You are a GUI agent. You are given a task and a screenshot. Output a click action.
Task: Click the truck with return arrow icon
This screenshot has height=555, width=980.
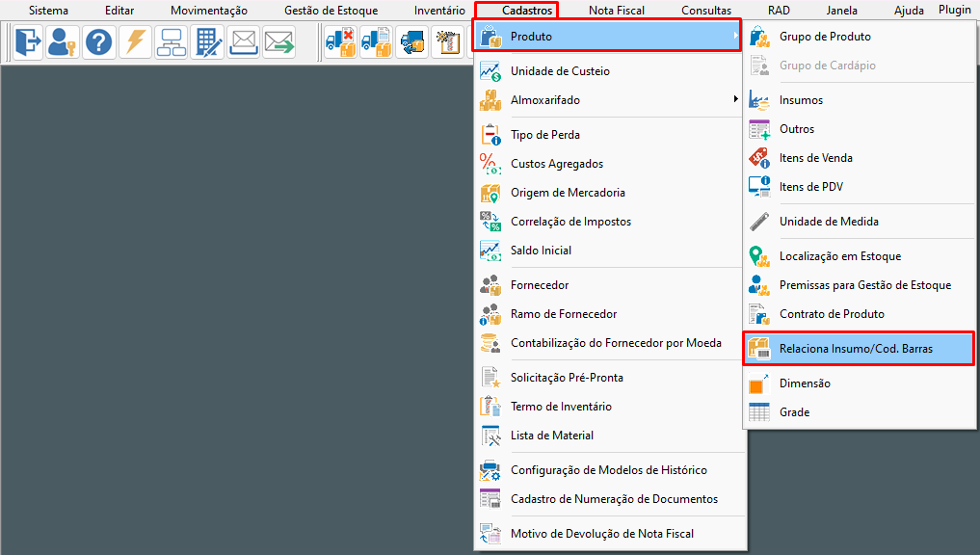pyautogui.click(x=412, y=42)
